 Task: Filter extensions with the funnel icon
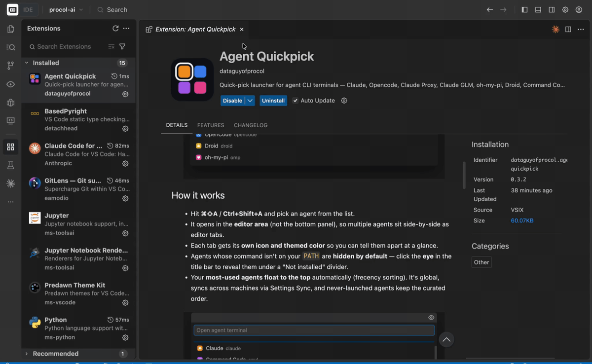(x=122, y=46)
